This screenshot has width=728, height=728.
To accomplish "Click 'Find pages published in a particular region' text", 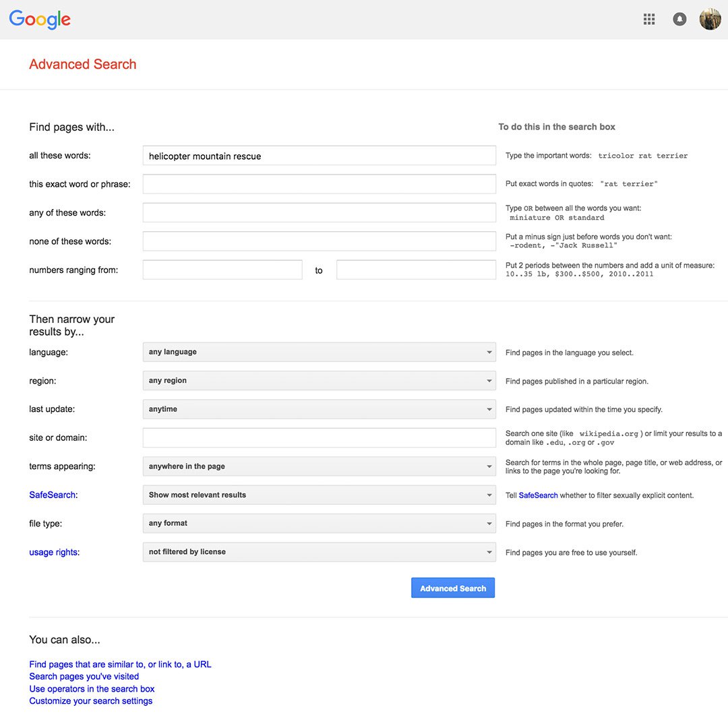I will coord(576,381).
